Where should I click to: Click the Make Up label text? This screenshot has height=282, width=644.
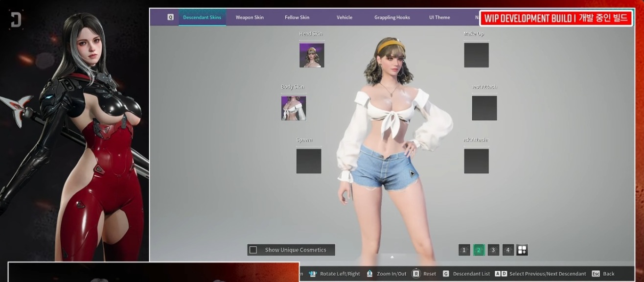click(x=474, y=34)
